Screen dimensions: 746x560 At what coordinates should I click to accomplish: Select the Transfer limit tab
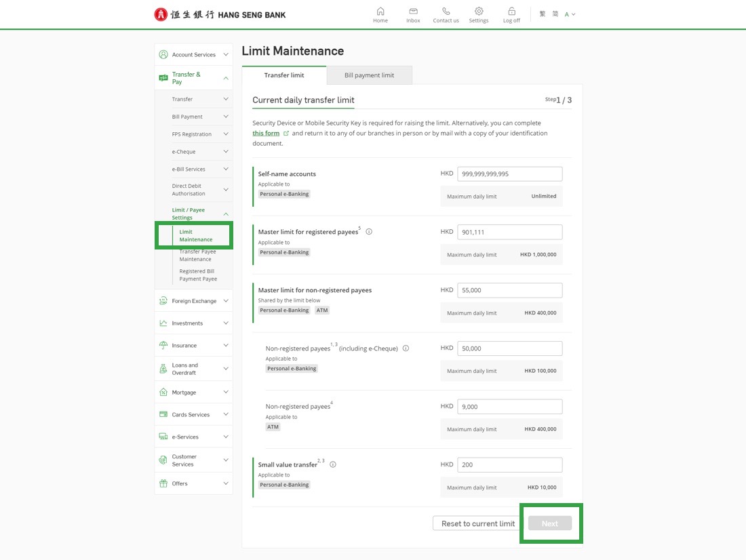(284, 75)
